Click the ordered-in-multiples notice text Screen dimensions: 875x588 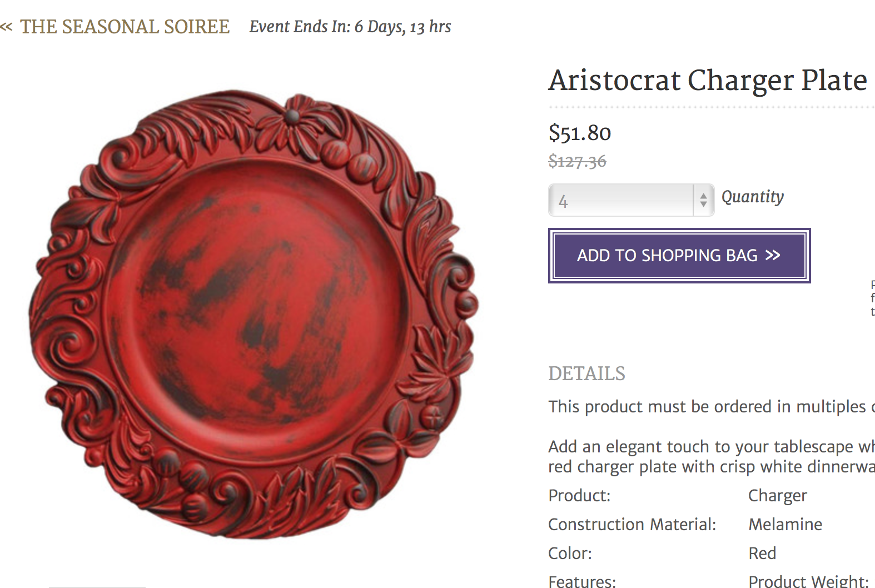(x=712, y=407)
